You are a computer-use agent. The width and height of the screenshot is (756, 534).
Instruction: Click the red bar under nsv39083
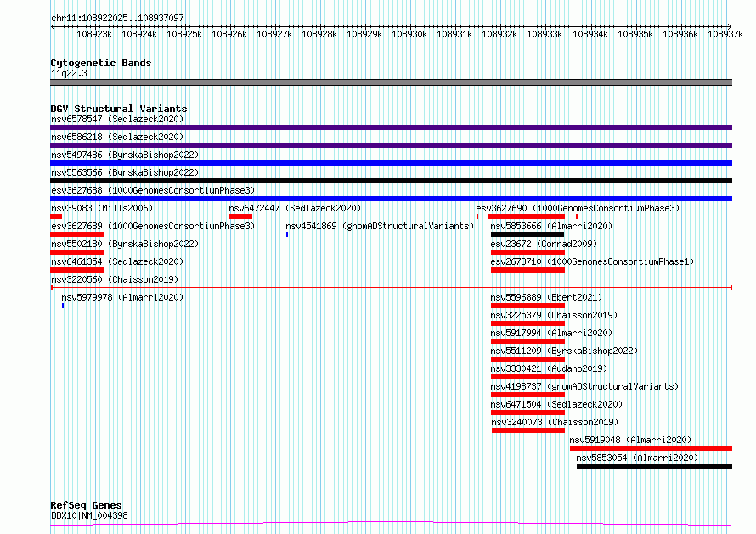[56, 216]
